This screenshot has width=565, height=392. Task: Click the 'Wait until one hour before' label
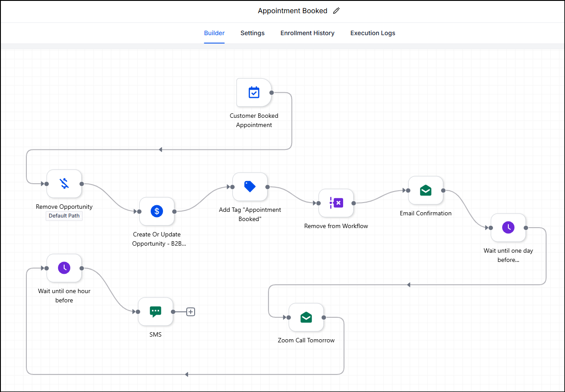(x=64, y=296)
